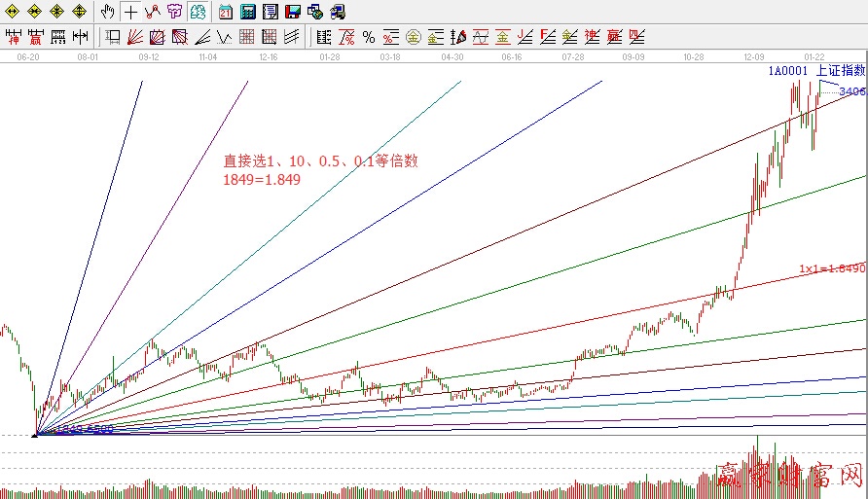Click the 1A0001 stock code label
The image size is (868, 499).
pos(786,71)
